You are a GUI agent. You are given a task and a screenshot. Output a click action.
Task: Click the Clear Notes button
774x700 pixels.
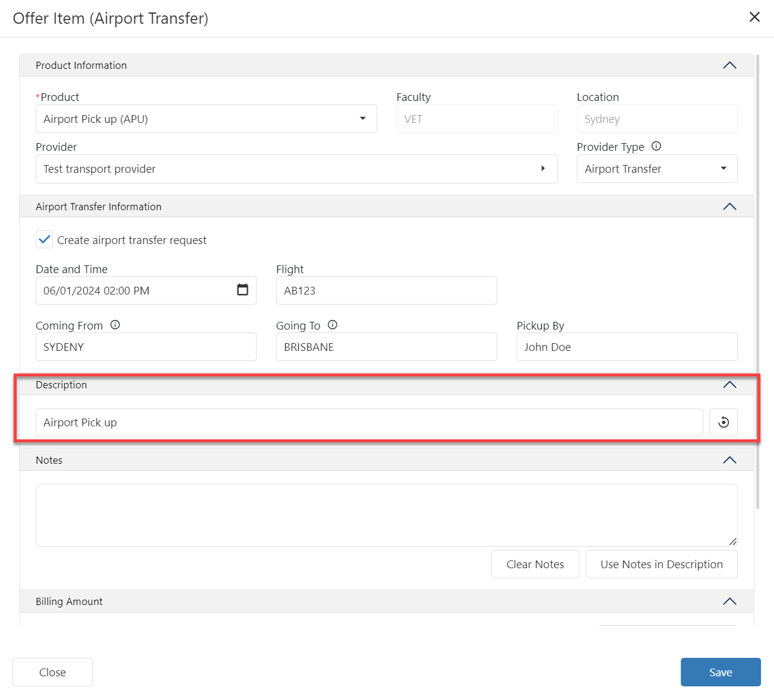tap(535, 564)
